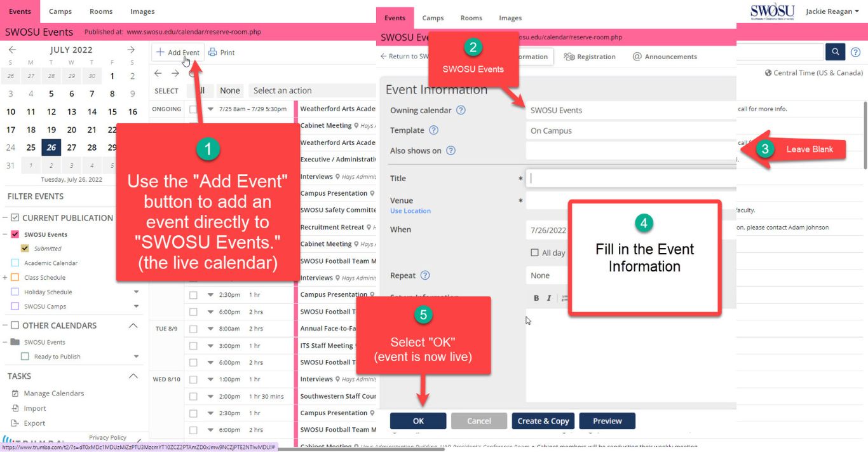868x452 pixels.
Task: Click the OK button
Action: 418,421
